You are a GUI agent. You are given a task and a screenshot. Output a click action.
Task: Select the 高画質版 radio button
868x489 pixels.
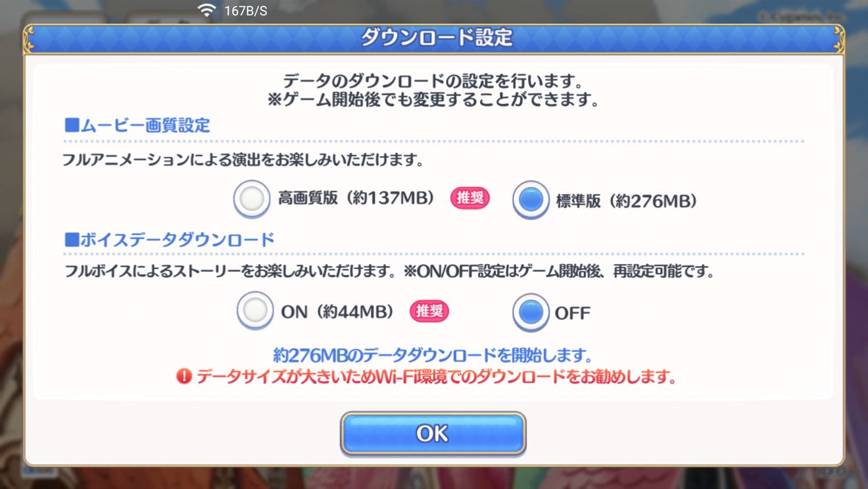pos(252,199)
